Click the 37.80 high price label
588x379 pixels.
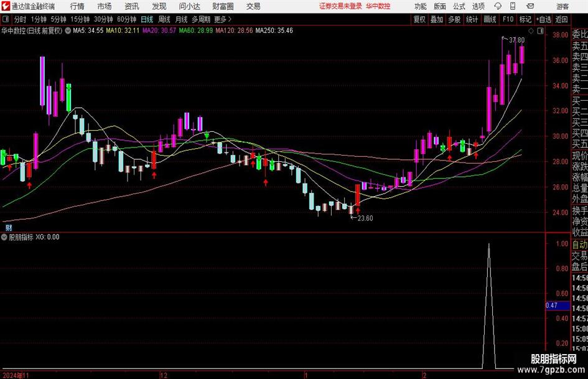click(x=516, y=40)
